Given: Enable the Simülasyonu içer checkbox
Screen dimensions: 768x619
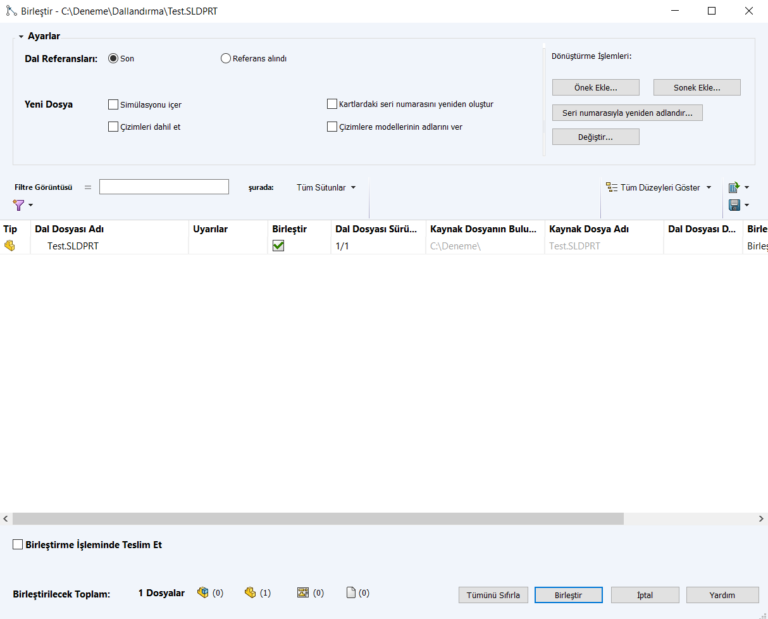Looking at the screenshot, I should [x=113, y=104].
